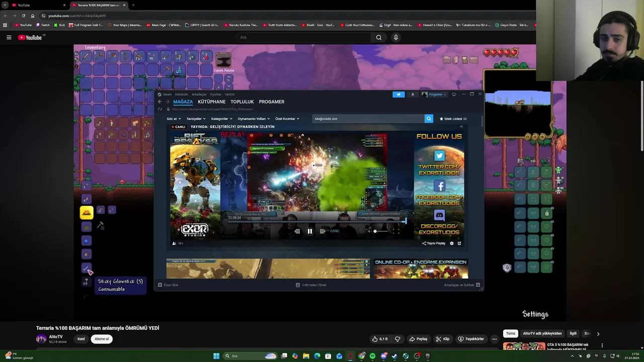Open Steam's MAĞAZA tab
644x362 pixels.
[x=183, y=102]
